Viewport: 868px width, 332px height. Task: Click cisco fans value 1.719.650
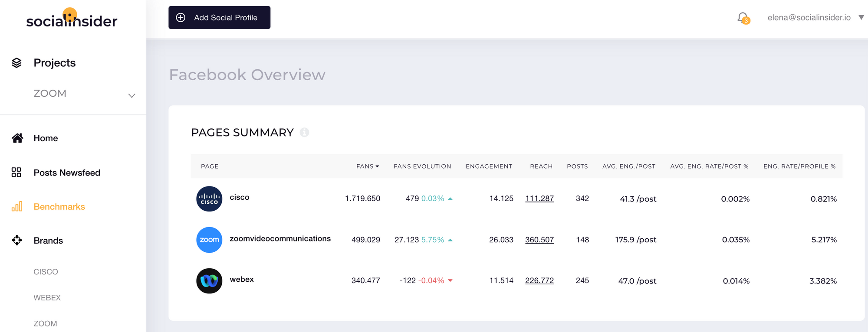click(362, 199)
